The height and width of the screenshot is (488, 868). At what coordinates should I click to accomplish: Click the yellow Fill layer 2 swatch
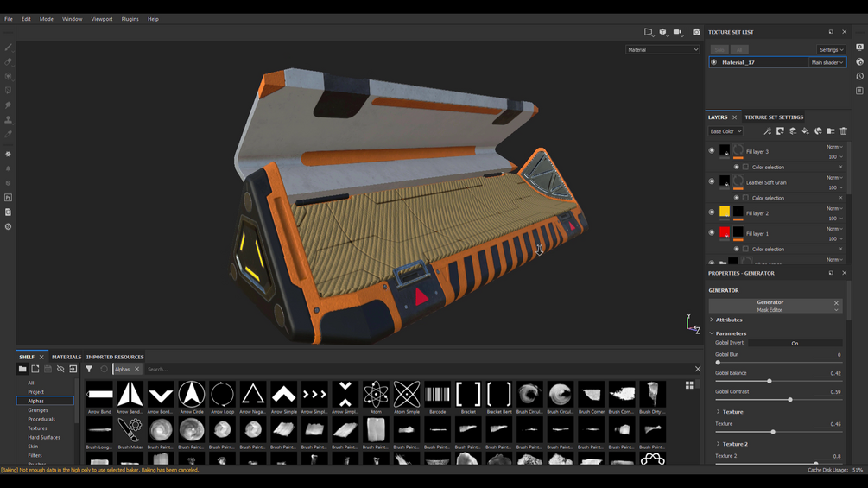[x=724, y=212]
